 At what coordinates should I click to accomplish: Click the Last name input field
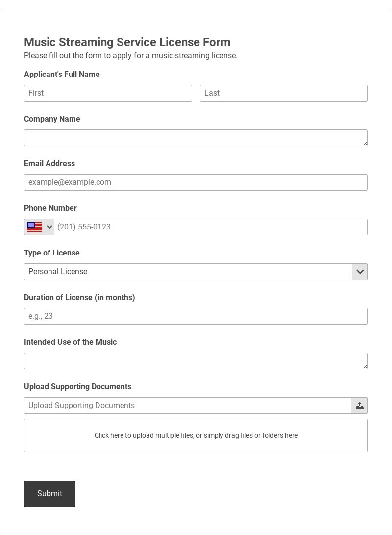pyautogui.click(x=284, y=93)
